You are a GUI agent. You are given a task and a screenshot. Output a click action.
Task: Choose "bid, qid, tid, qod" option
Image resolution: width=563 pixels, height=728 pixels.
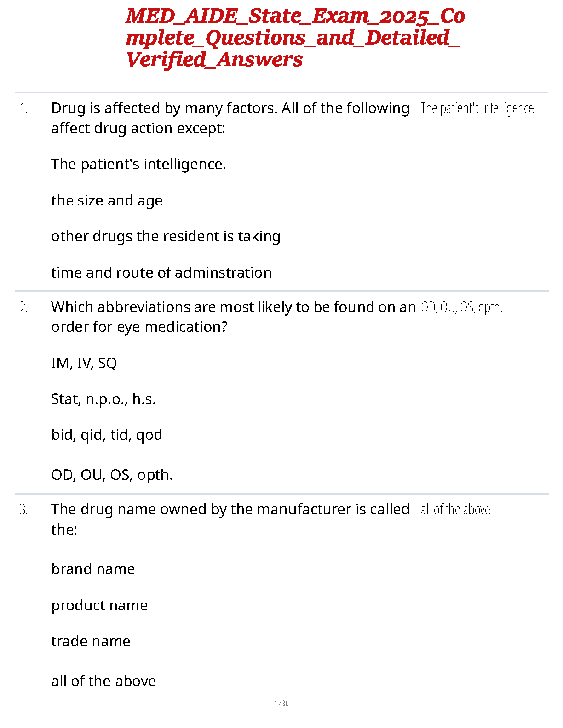coord(107,435)
